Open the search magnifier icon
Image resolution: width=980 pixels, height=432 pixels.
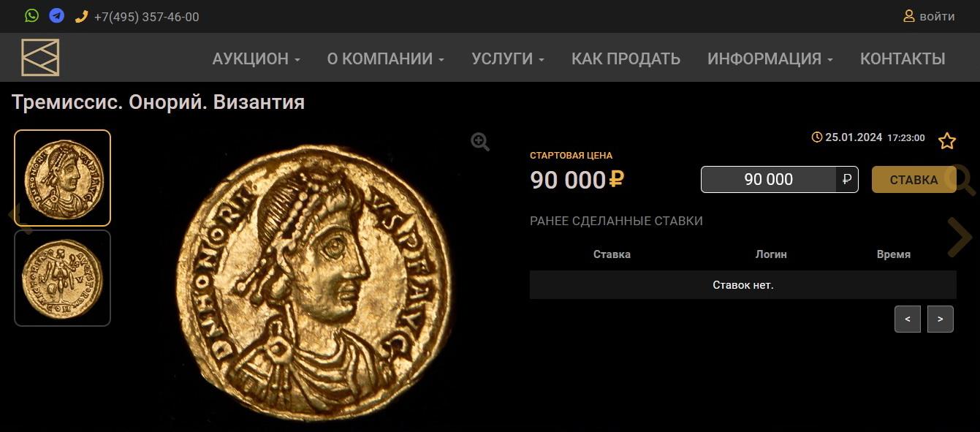pyautogui.click(x=962, y=179)
